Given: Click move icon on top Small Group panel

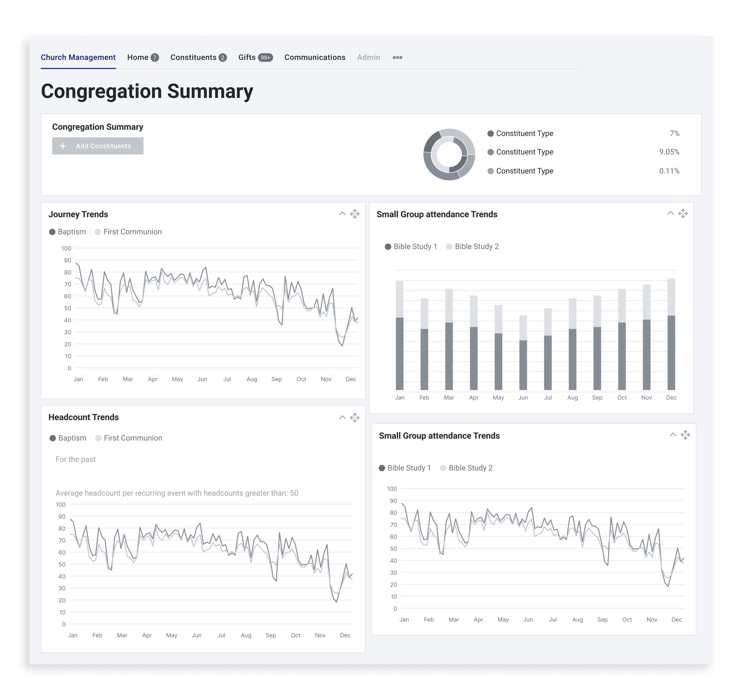Looking at the screenshot, I should click(683, 214).
